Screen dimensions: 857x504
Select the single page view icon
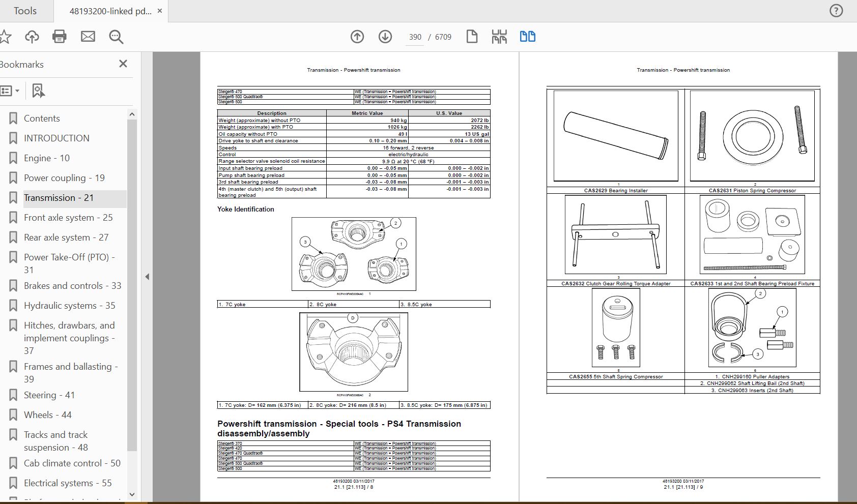[x=472, y=37]
